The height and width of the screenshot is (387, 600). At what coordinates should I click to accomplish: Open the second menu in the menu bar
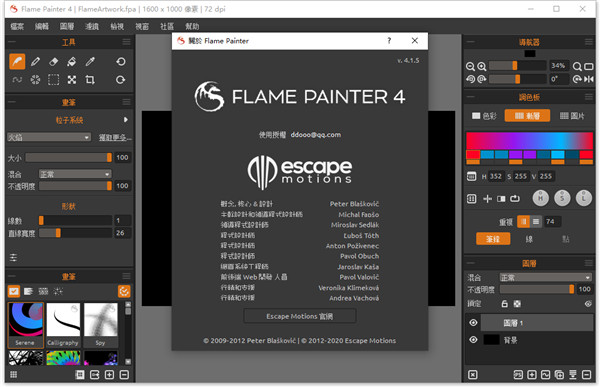coord(42,26)
